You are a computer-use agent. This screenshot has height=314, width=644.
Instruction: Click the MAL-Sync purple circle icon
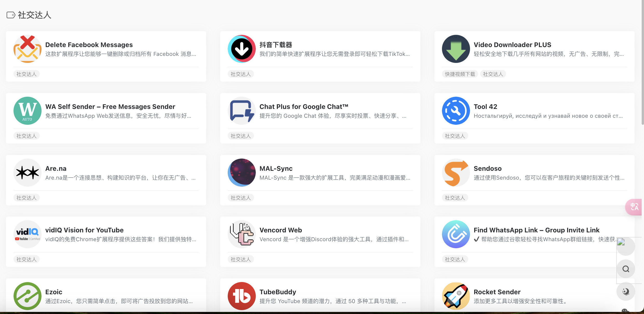242,173
